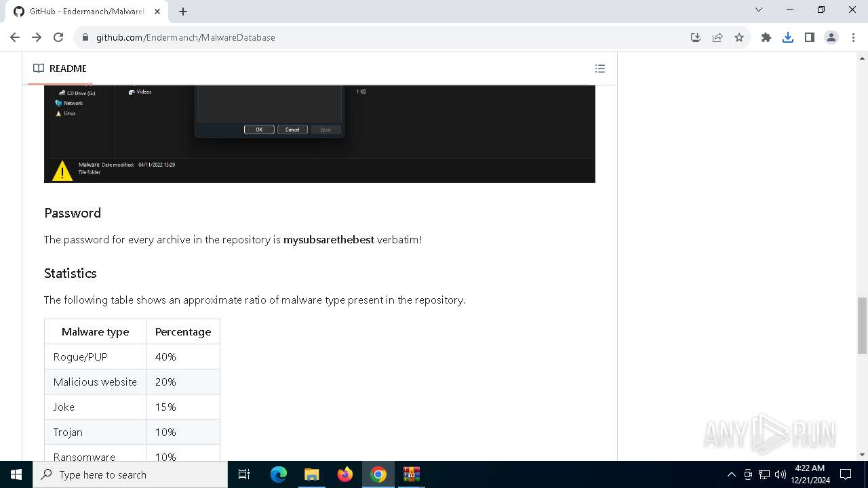
Task: Launch Microsoft Edge from taskbar
Action: tap(279, 474)
